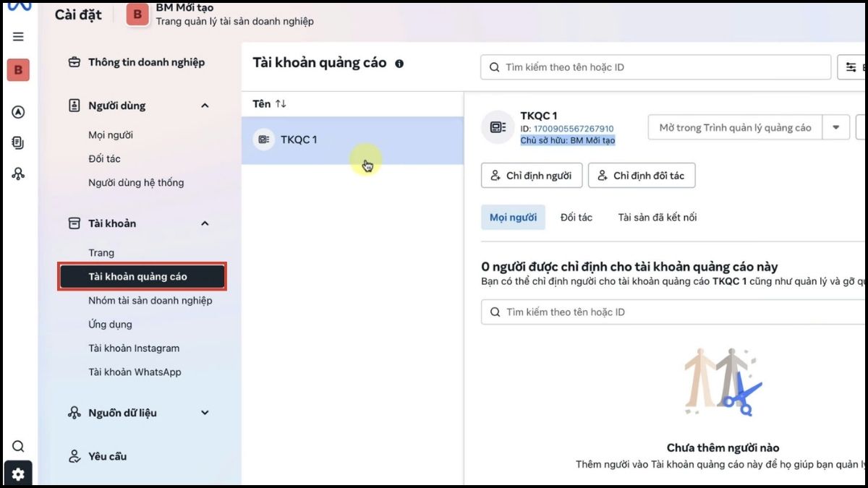
Task: Click the briefcase icon of Thông tin doanh nghiệp
Action: 74,62
